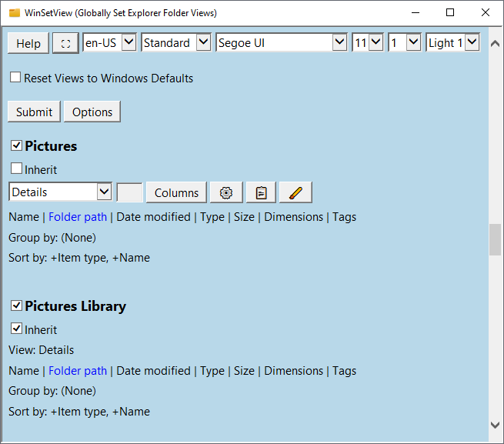
Task: Open the Segoe UI font dropdown
Action: tap(282, 42)
